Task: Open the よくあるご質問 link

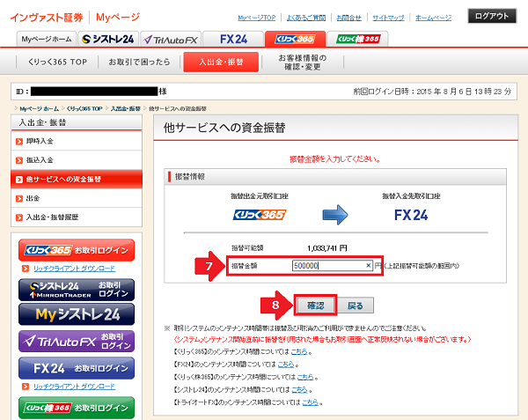Action: click(x=306, y=18)
